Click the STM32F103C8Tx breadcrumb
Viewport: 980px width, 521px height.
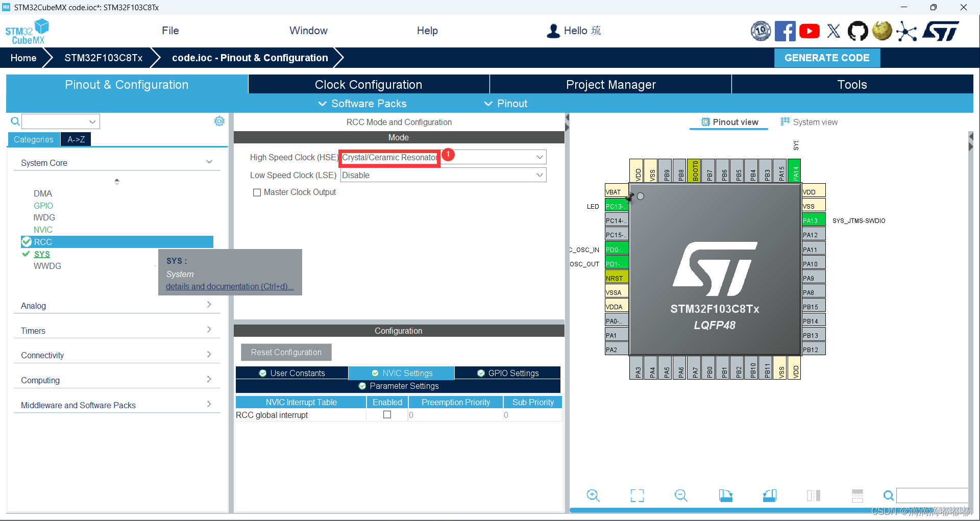[104, 58]
